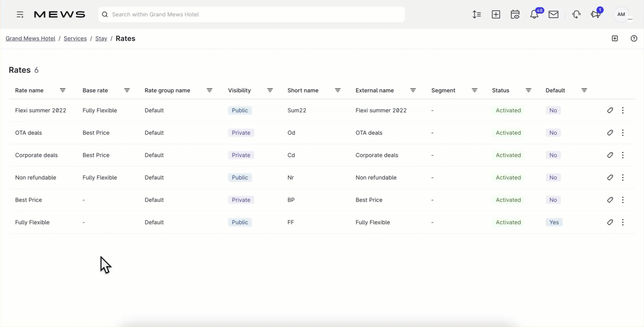Click pricing tag icon for Fully Flexible row
This screenshot has width=644, height=327.
[610, 222]
